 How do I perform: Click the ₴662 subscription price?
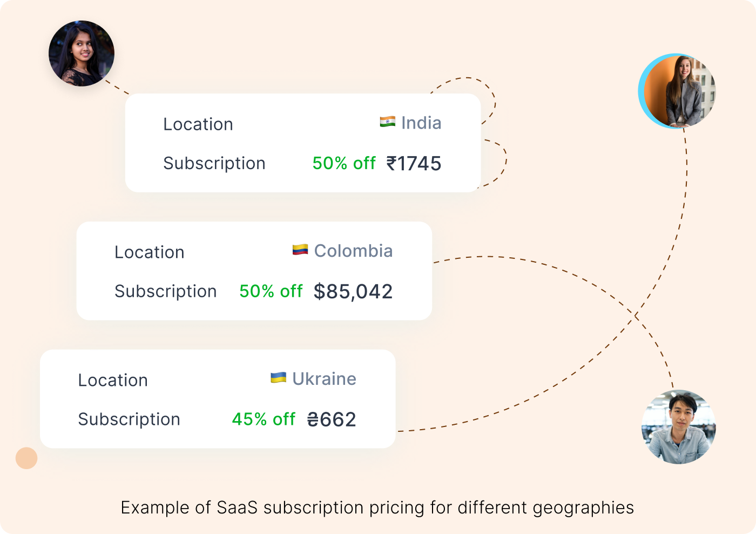(332, 419)
